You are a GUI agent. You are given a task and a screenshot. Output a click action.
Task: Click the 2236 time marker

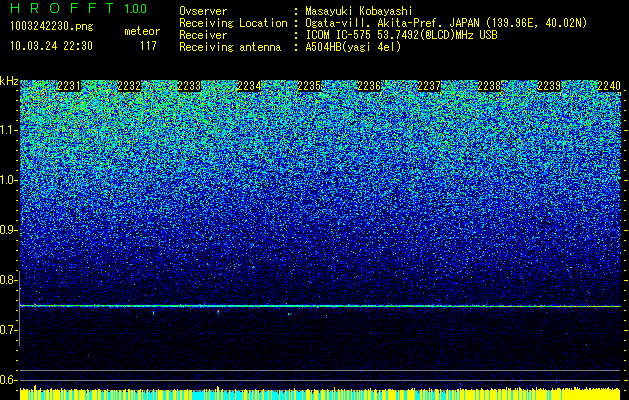click(x=369, y=86)
